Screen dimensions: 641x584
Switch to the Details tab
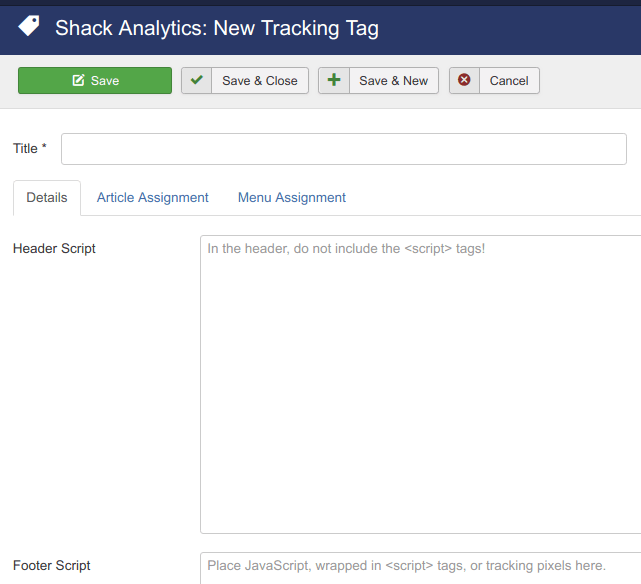click(x=47, y=198)
